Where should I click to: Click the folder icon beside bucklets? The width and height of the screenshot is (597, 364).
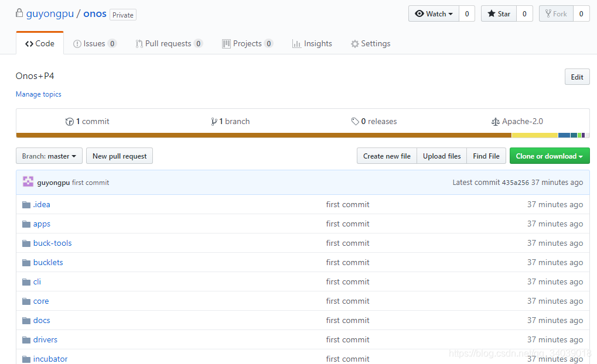tap(26, 263)
